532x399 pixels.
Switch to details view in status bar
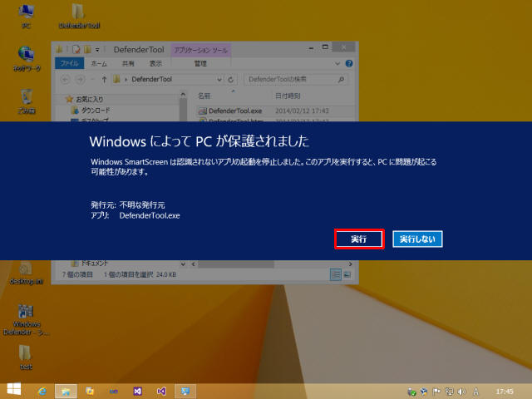[x=335, y=274]
